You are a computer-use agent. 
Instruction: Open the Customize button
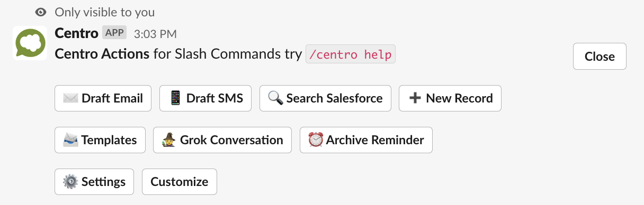(180, 182)
